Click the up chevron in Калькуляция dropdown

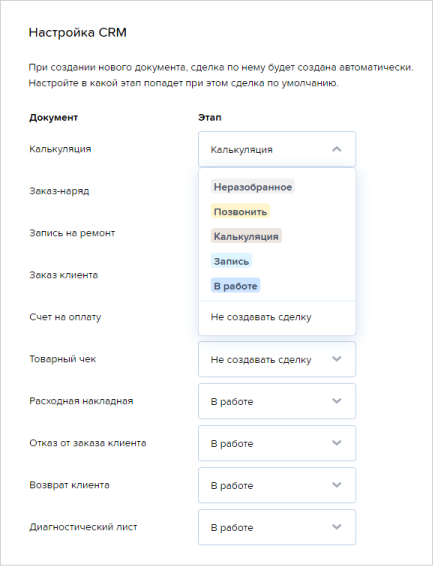[337, 149]
